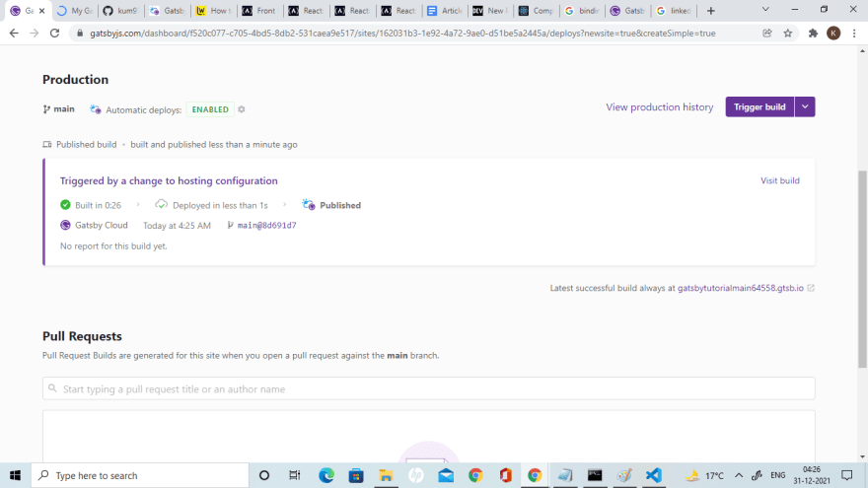This screenshot has height=488, width=868.
Task: Bookmark this page with star icon
Action: tap(788, 34)
